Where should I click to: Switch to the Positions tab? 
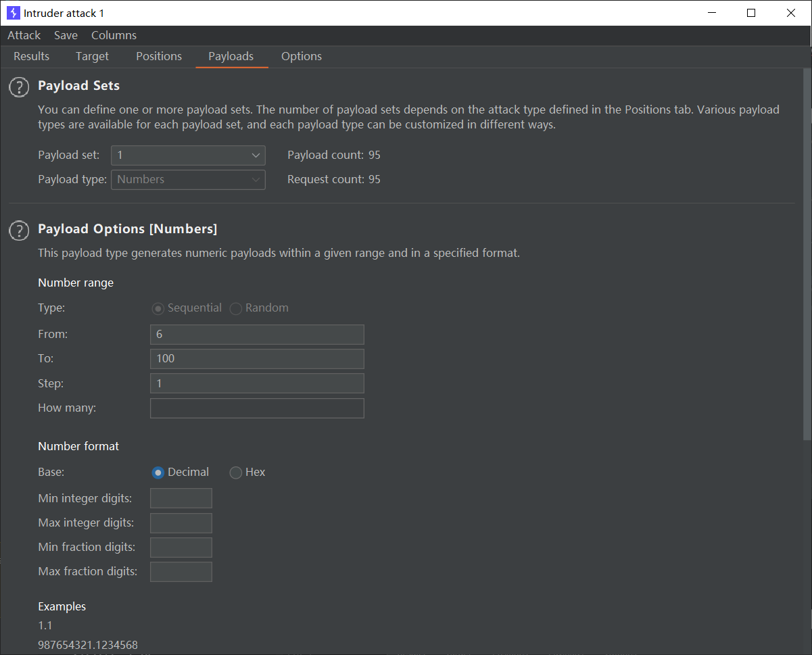coord(159,57)
